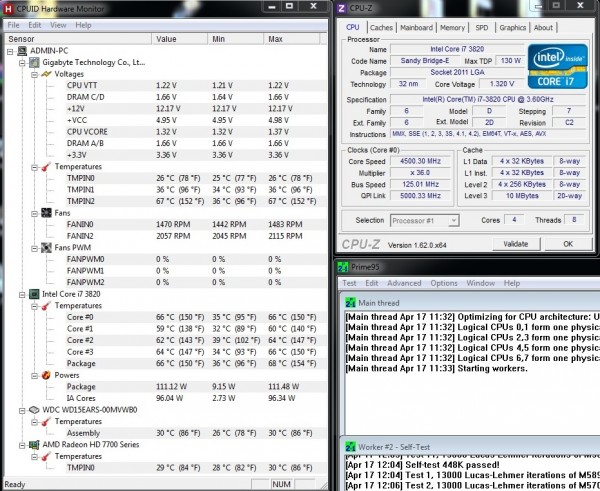The width and height of the screenshot is (600, 491).
Task: Click the Intel Core i7 logo in CPU-Z
Action: point(558,66)
